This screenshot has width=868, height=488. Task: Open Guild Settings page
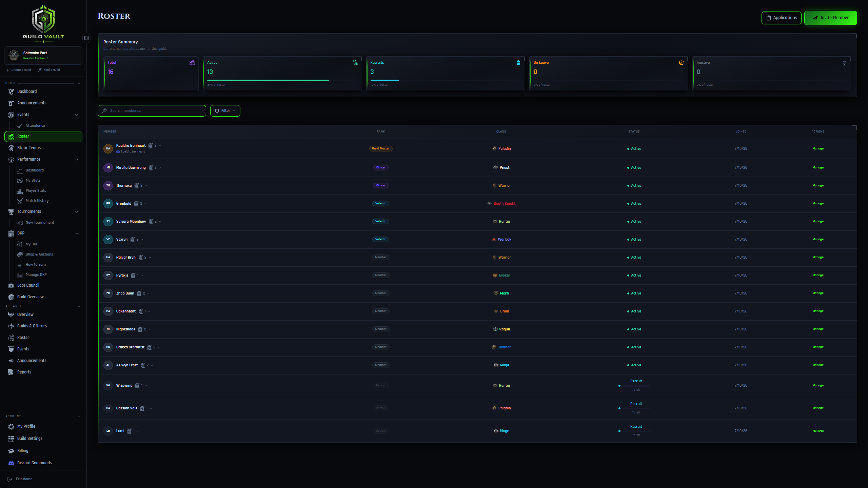tap(43, 439)
